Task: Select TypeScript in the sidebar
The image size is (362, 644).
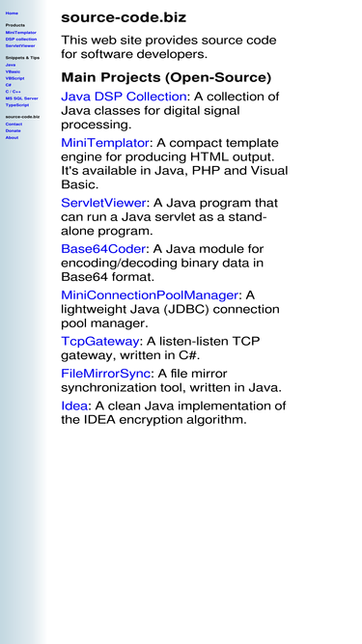Action: point(17,104)
